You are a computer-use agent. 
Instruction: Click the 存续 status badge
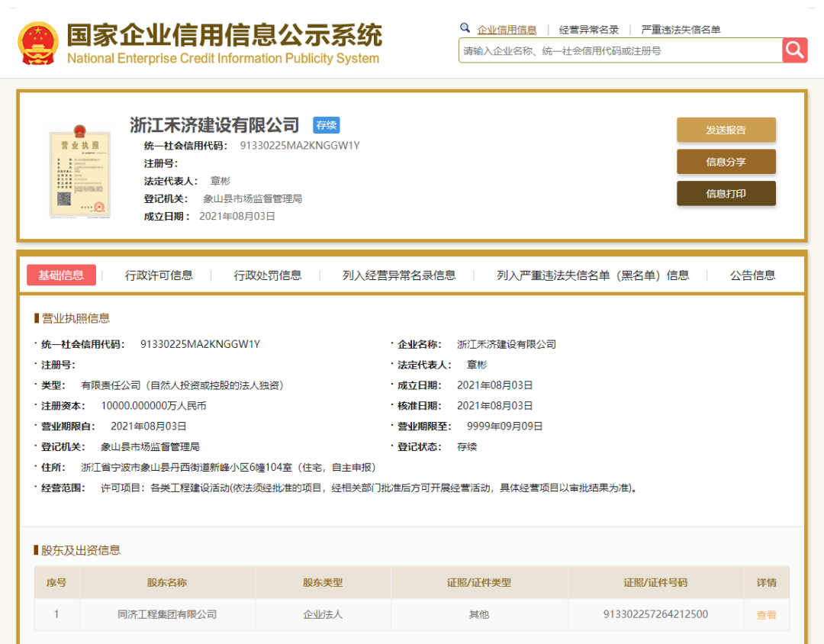(x=326, y=125)
